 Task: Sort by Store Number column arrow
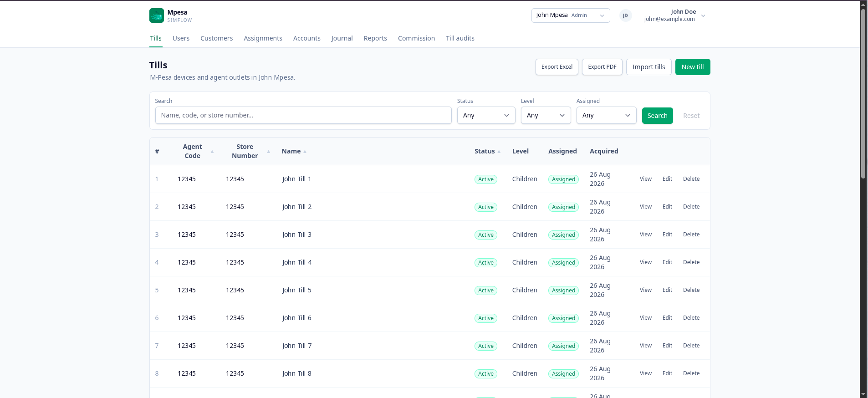(x=269, y=151)
